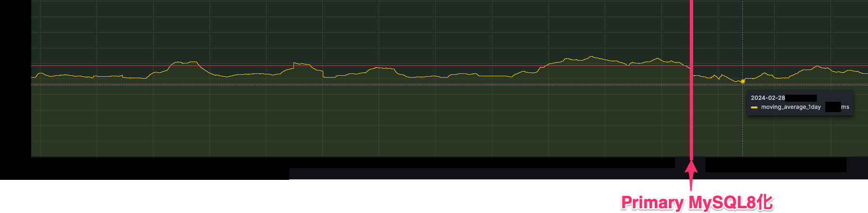Screen dimensions: 868x213
Task: Click the pink arrow shaft below the chart
Action: pyautogui.click(x=691, y=182)
